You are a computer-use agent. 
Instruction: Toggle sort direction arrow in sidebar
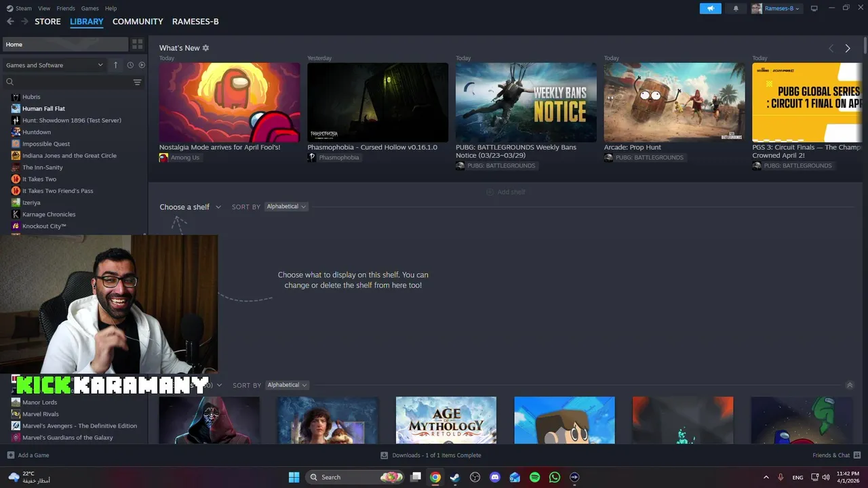coord(115,65)
